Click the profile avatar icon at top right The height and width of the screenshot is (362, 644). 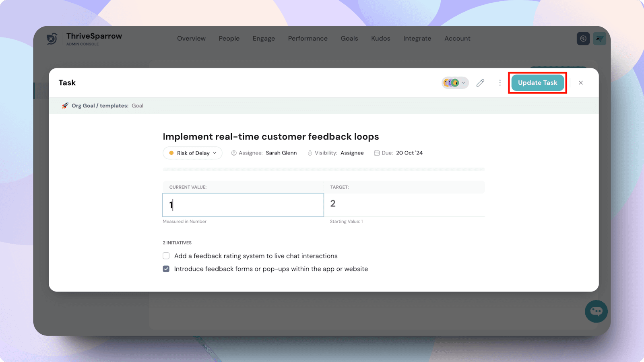click(x=599, y=39)
